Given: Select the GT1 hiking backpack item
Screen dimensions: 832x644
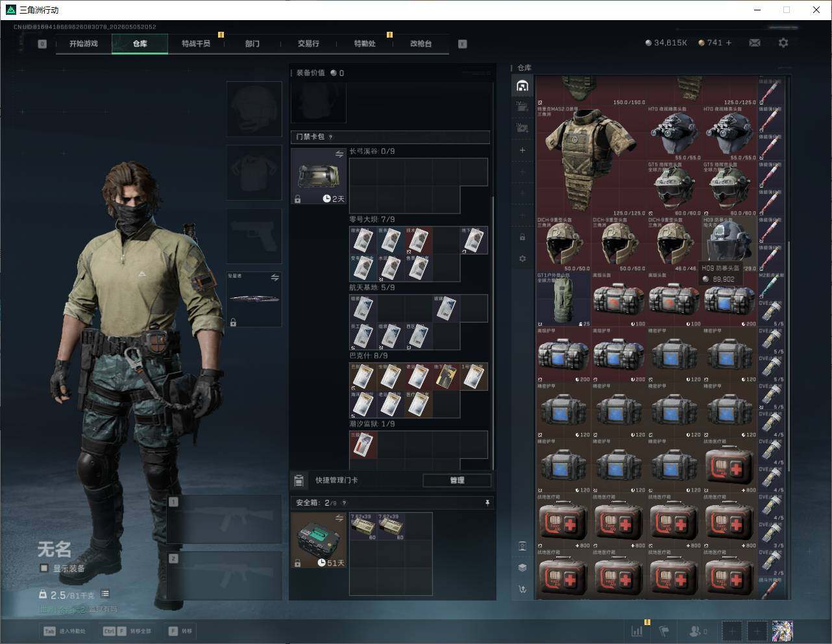Looking at the screenshot, I should 563,299.
